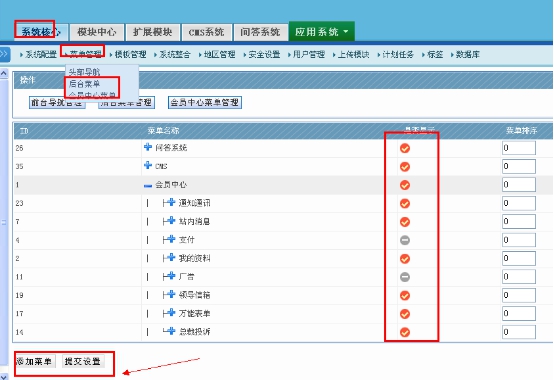
Task: Click the plus icon beside 万能表单
Action: click(x=171, y=313)
